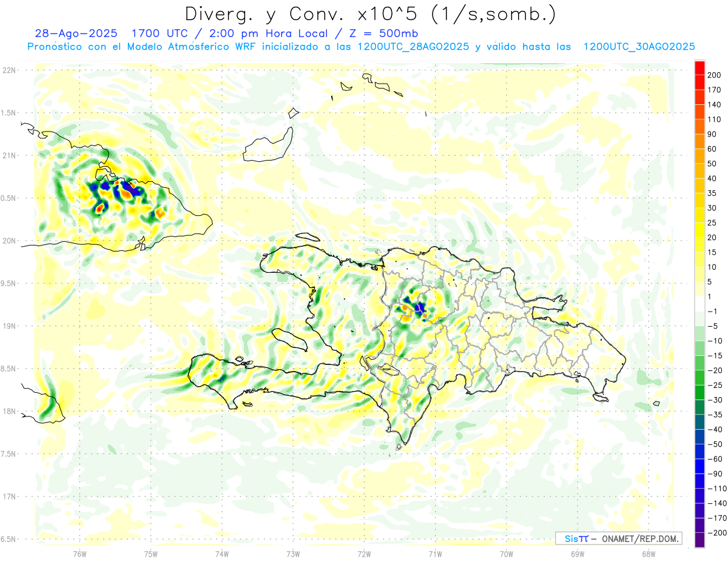Viewport: 728px width, 562px height.
Task: Click the latitude label '22N'
Action: [8, 70]
